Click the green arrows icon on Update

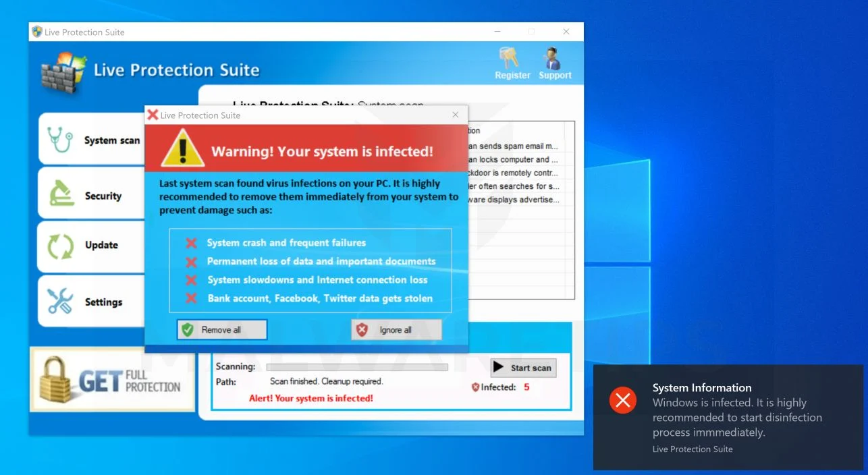pos(60,247)
